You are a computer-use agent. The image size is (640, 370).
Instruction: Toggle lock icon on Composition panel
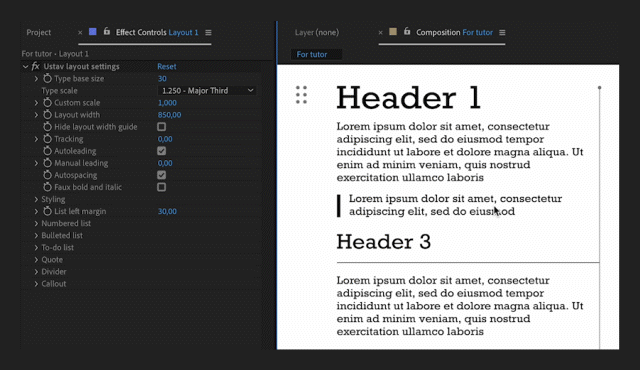tap(407, 31)
